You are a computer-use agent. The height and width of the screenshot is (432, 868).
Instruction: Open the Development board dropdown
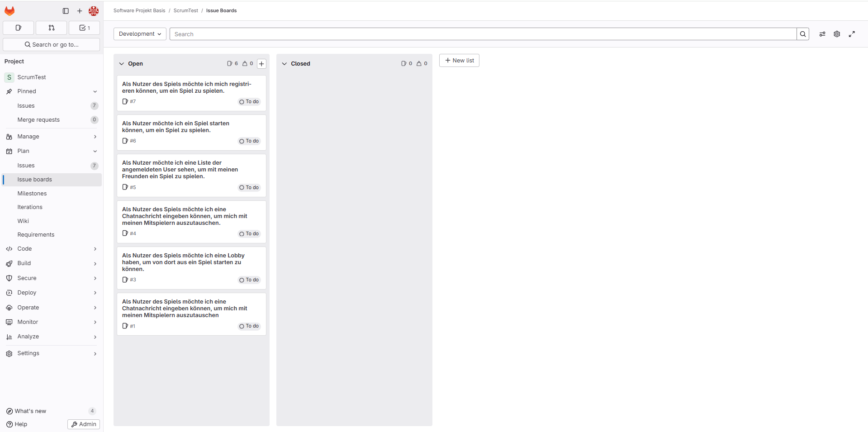[140, 34]
